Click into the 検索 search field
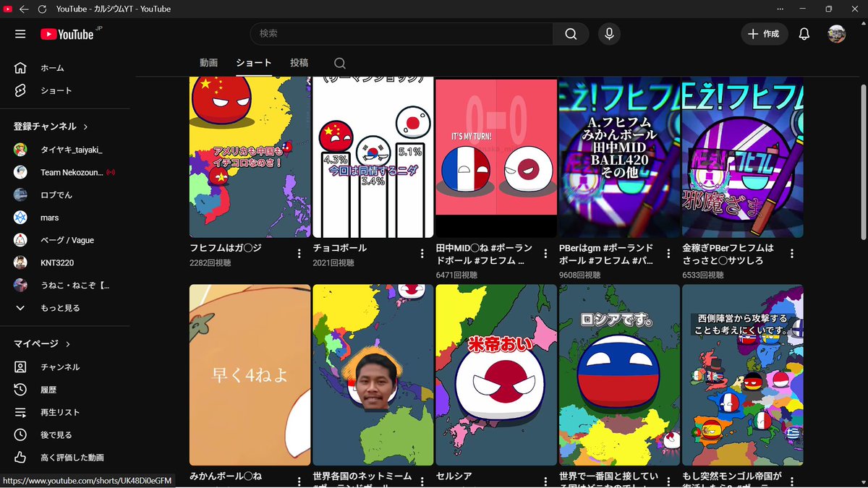The width and height of the screenshot is (868, 488). (401, 34)
